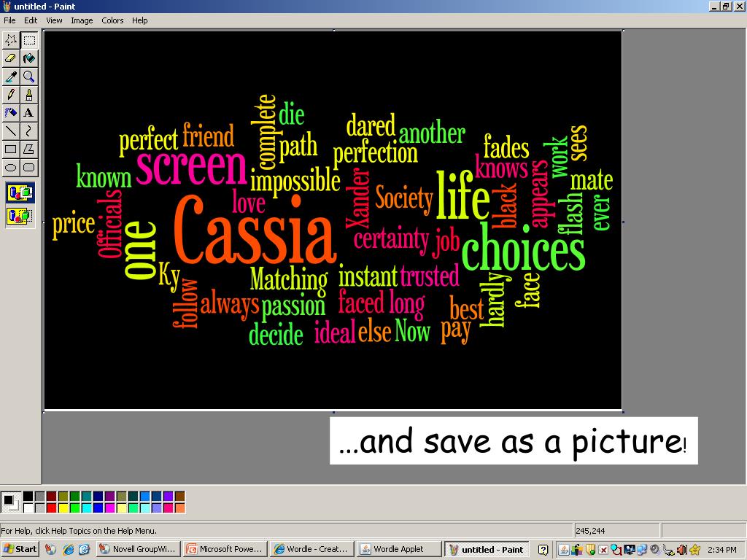The height and width of the screenshot is (560, 747).
Task: Select the Ellipse tool
Action: coord(10,167)
